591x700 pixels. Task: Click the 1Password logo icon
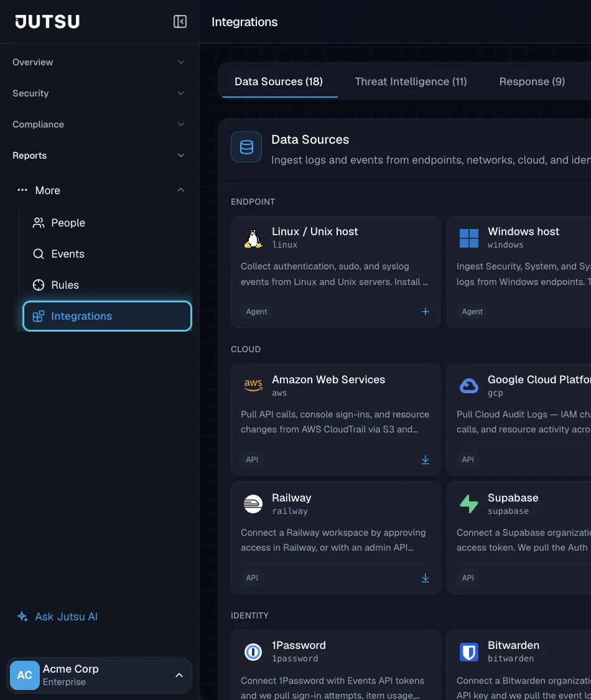tap(253, 652)
